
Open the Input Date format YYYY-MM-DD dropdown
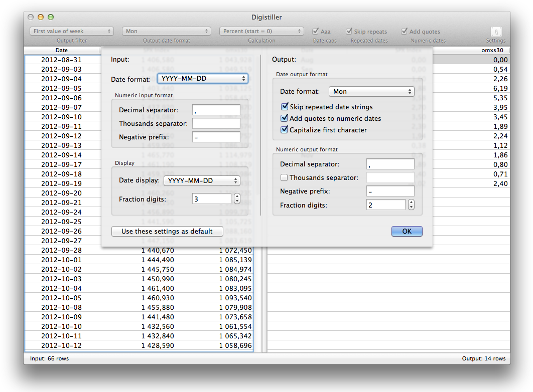pyautogui.click(x=203, y=78)
